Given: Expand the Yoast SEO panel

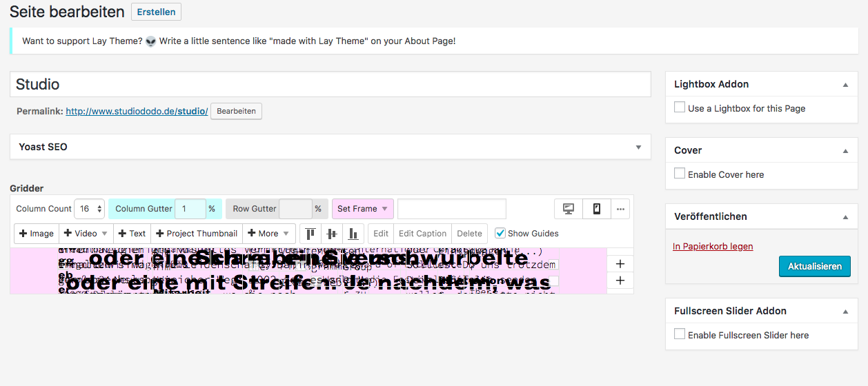Looking at the screenshot, I should [x=638, y=147].
